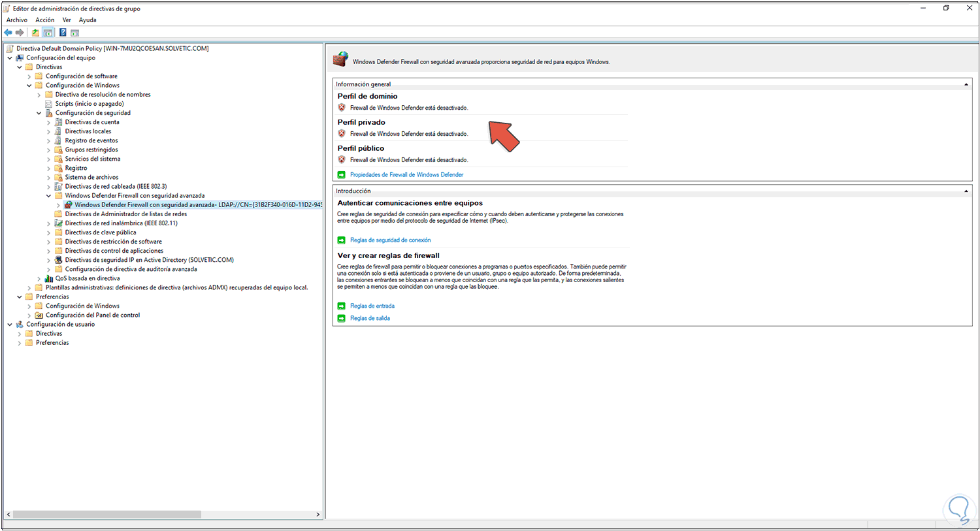This screenshot has height=531, width=980.
Task: Open Reglas de seguridad de conexión link
Action: pyautogui.click(x=390, y=240)
